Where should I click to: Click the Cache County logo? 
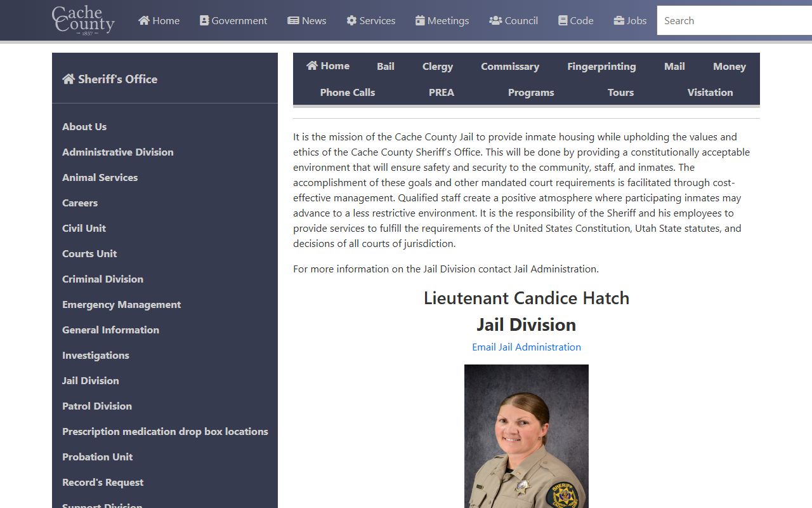(83, 20)
